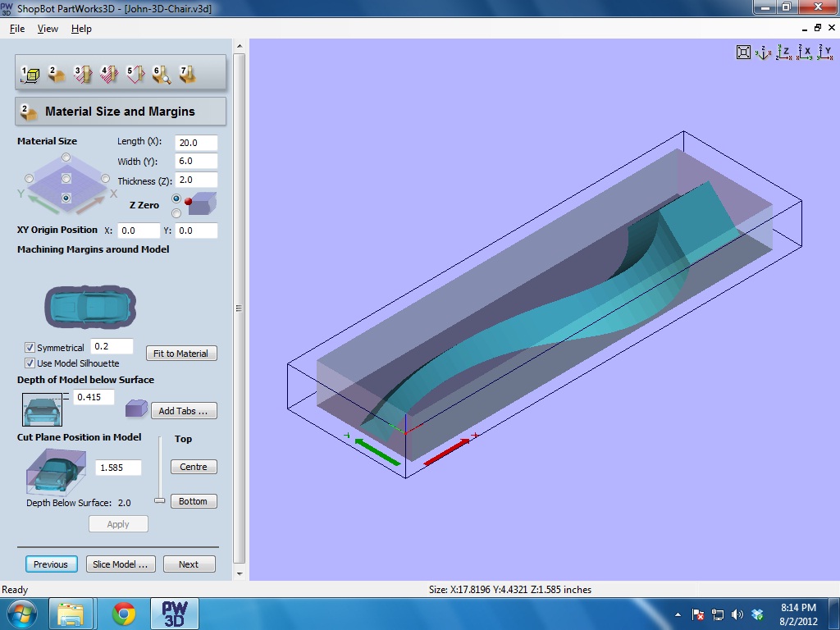Screen dimensions: 840x630
Task: Set XY origin to left corner radio
Action: click(x=29, y=178)
